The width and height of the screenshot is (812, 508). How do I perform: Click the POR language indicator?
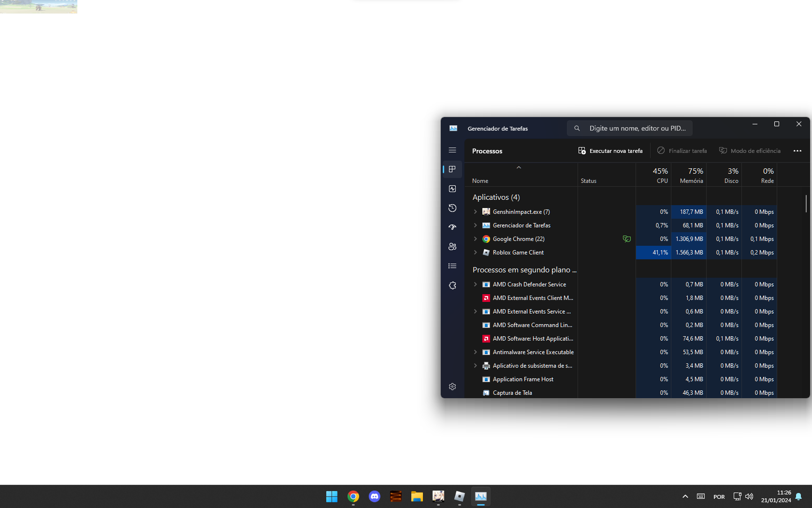click(719, 497)
